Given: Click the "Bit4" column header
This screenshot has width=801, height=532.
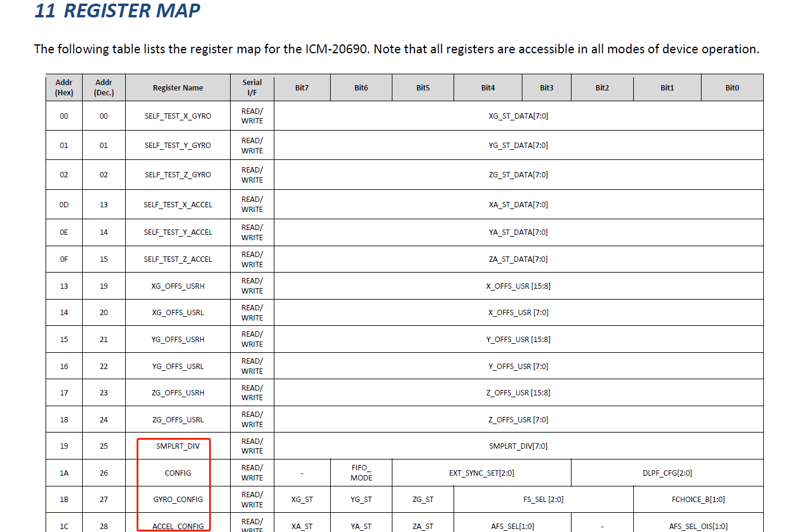Looking at the screenshot, I should [x=488, y=87].
